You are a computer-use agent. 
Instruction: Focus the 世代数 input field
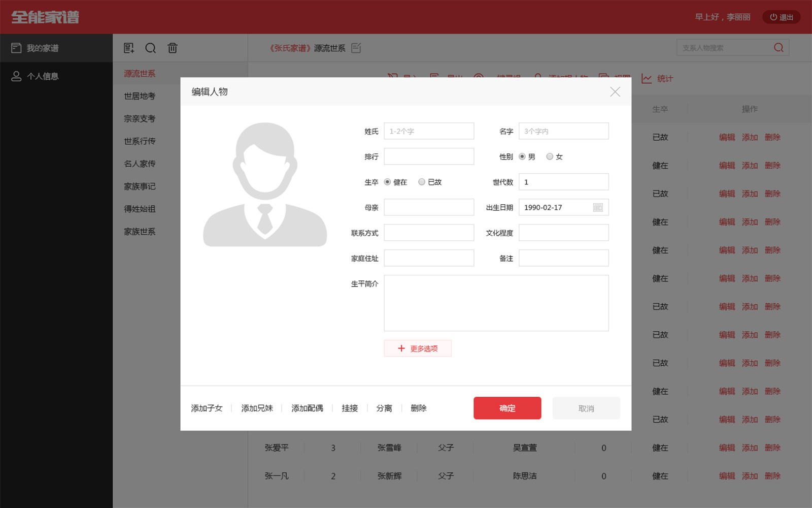(x=564, y=182)
